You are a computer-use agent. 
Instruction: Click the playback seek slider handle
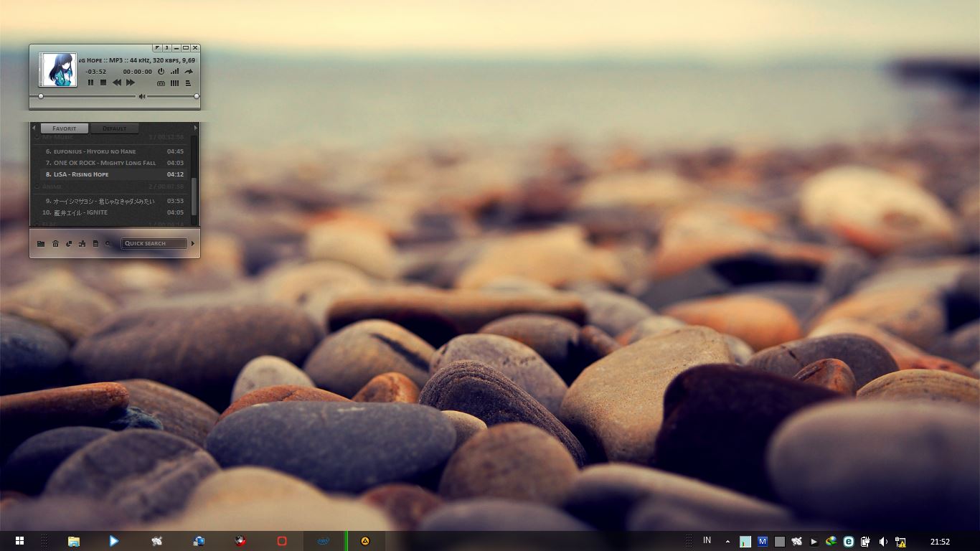[41, 96]
